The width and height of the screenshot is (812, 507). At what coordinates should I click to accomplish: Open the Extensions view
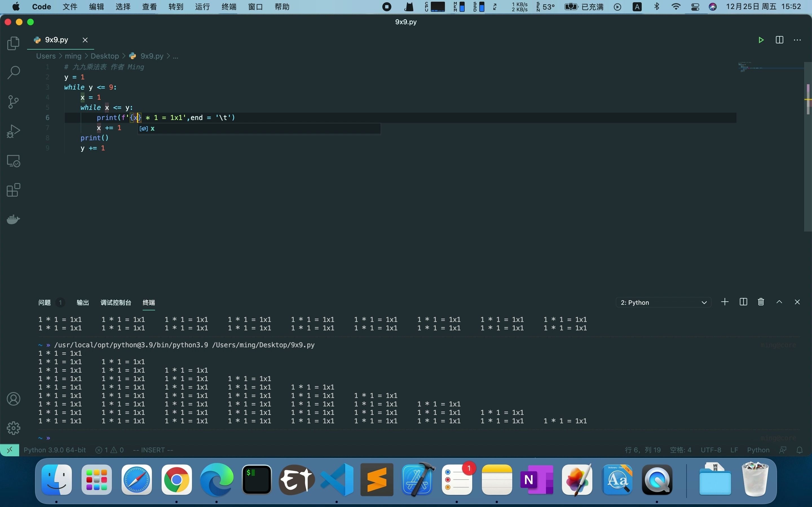pyautogui.click(x=14, y=190)
